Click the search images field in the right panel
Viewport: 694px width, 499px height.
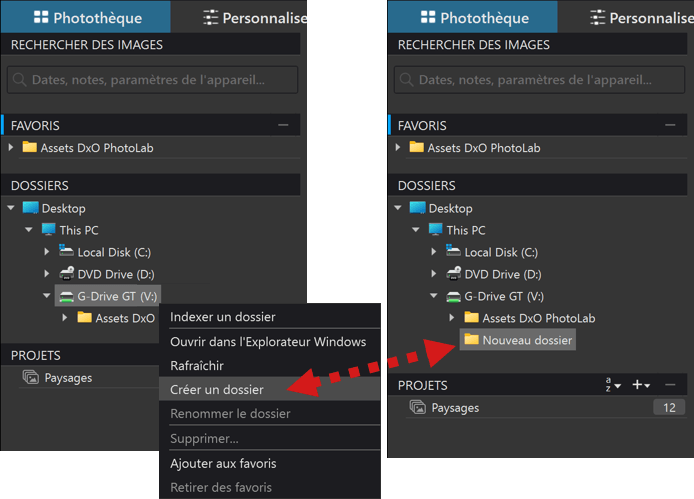point(539,80)
